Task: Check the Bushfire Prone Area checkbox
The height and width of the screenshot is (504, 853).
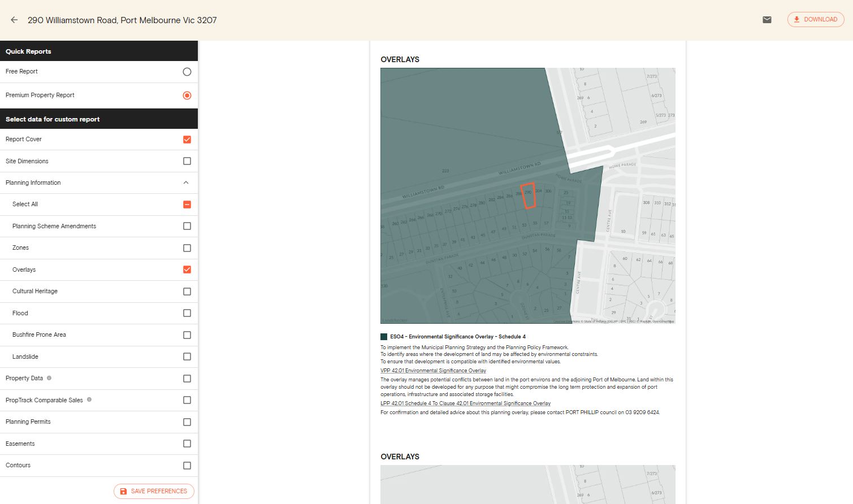Action: click(x=187, y=335)
